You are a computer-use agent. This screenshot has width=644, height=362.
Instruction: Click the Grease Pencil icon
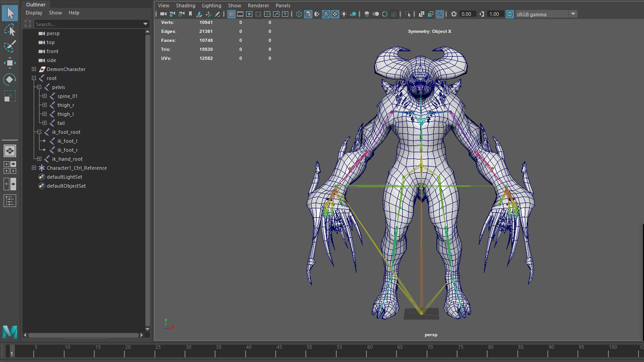coord(217,14)
